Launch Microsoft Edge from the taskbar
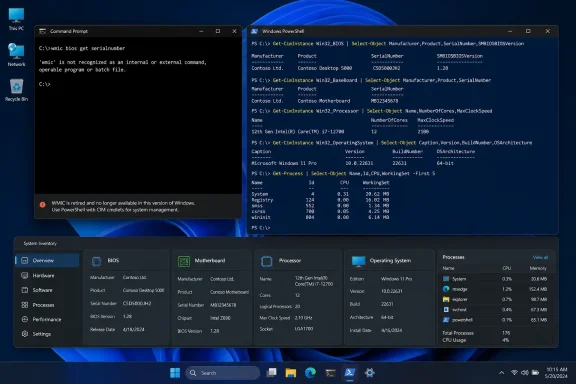The image size is (576, 384). [x=310, y=373]
